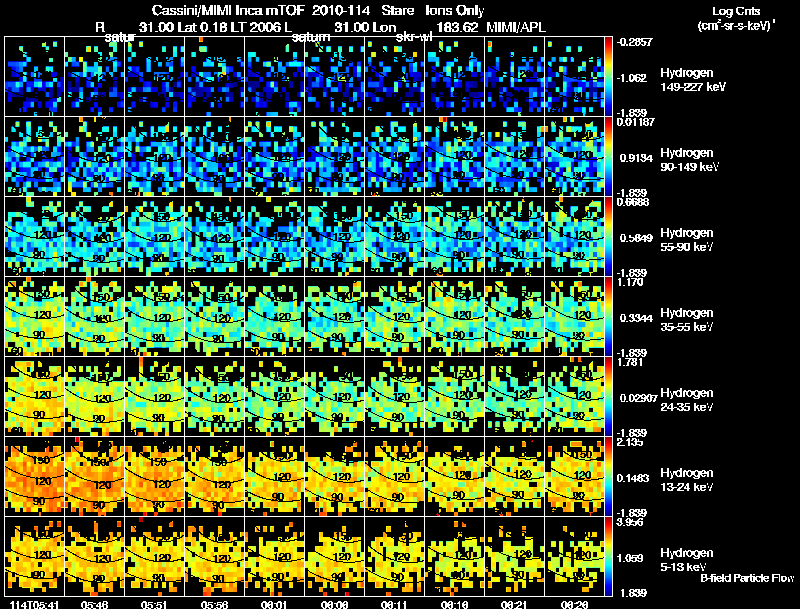Open the 149-227 keV panel at 06:26
This screenshot has height=609, width=800.
pos(574,76)
